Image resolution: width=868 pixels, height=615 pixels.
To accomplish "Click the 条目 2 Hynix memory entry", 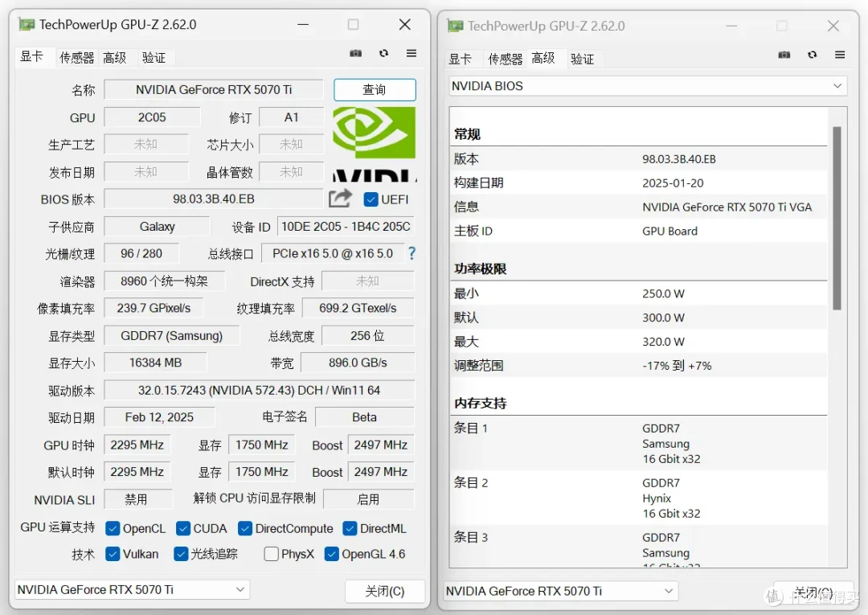I will 638,498.
